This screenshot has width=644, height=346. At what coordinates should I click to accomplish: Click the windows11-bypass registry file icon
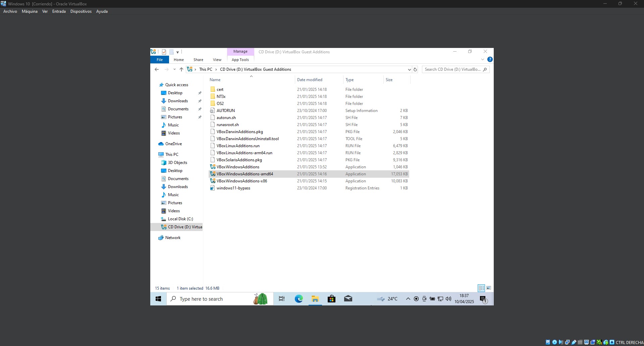212,188
